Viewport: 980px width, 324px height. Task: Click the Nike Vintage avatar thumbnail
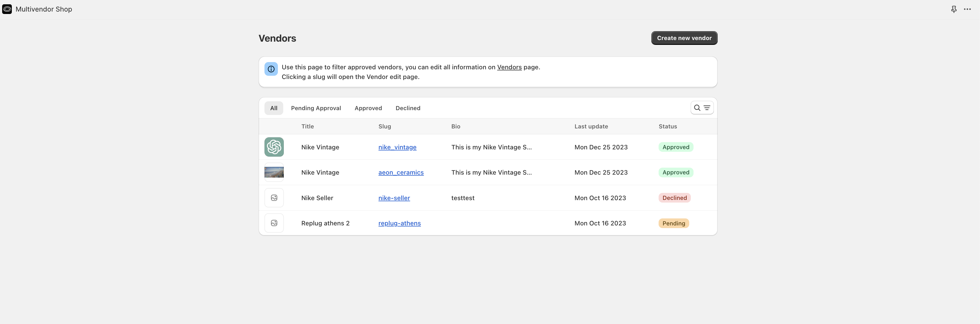(x=274, y=147)
